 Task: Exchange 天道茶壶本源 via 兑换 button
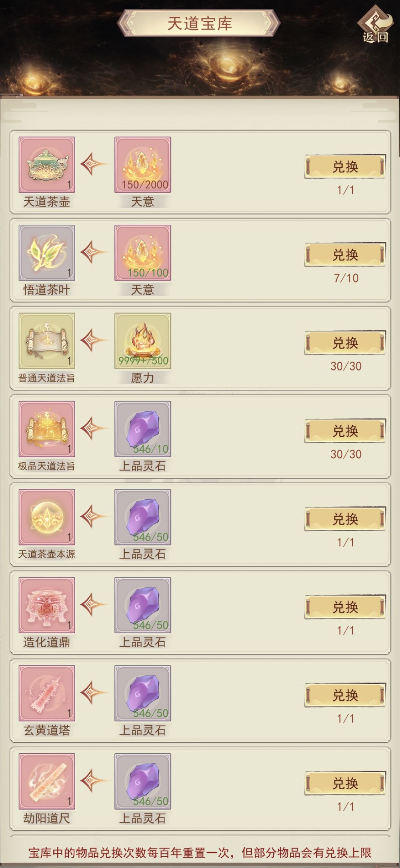point(345,519)
